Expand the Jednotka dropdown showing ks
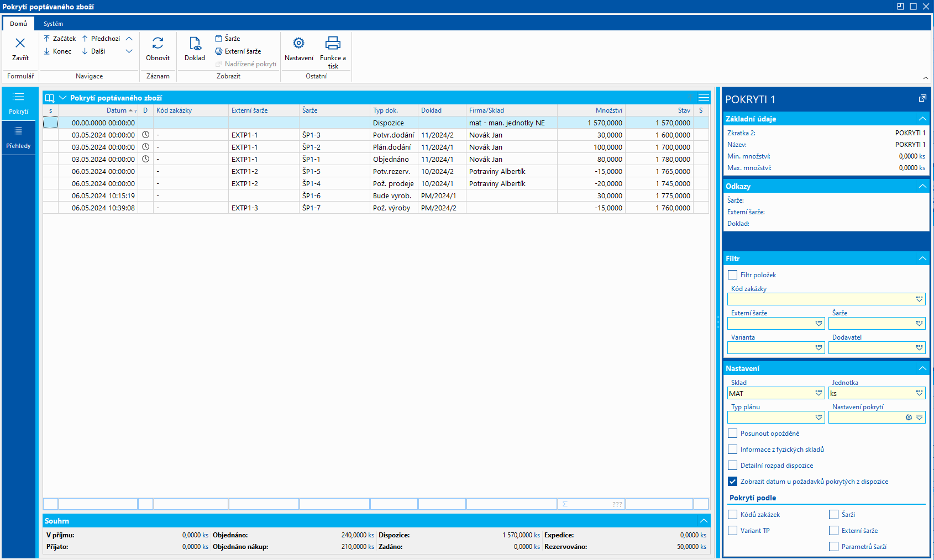The width and height of the screenshot is (934, 560). tap(919, 393)
